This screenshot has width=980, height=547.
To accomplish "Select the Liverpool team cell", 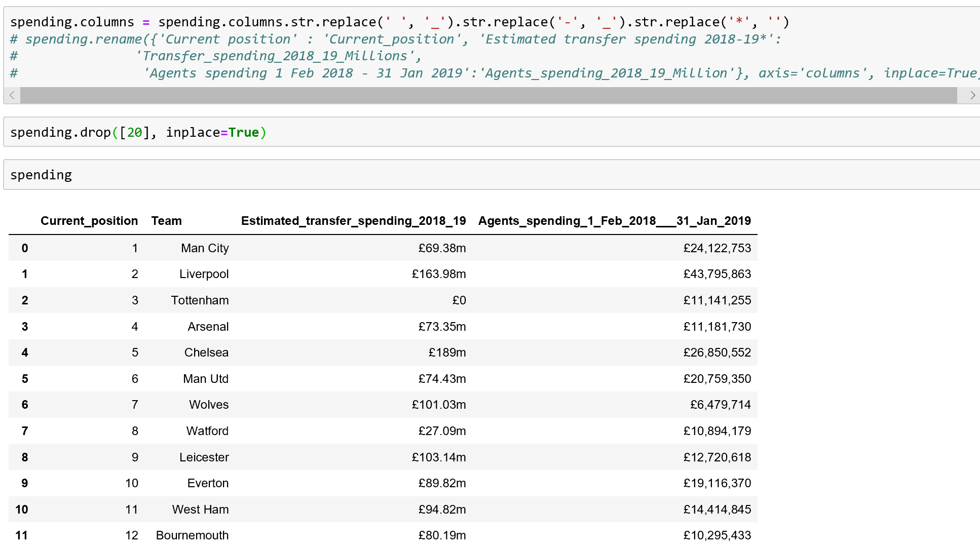I will click(204, 274).
